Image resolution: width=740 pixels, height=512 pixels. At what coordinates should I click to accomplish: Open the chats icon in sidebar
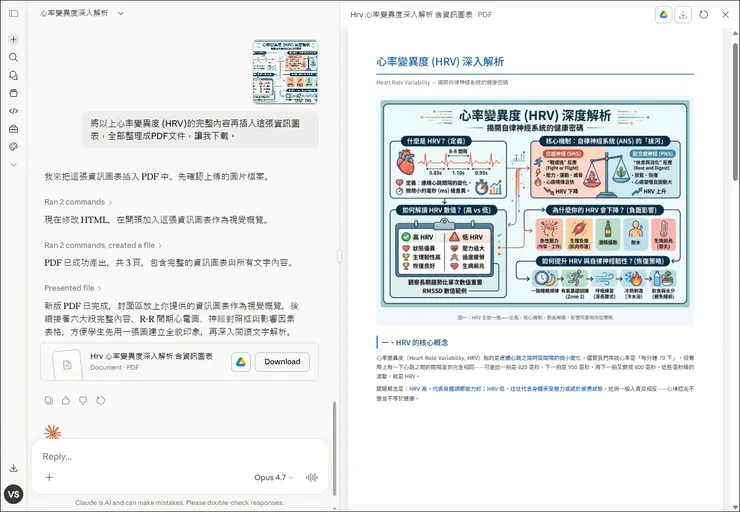pyautogui.click(x=13, y=75)
